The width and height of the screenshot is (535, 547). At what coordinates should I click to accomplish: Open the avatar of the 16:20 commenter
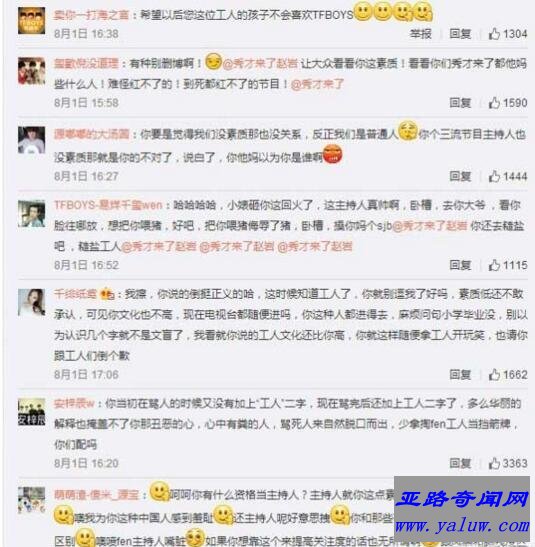31,412
